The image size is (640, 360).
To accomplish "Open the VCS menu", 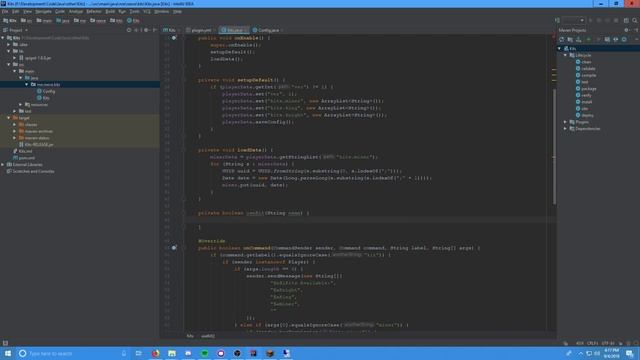I will 147,11.
